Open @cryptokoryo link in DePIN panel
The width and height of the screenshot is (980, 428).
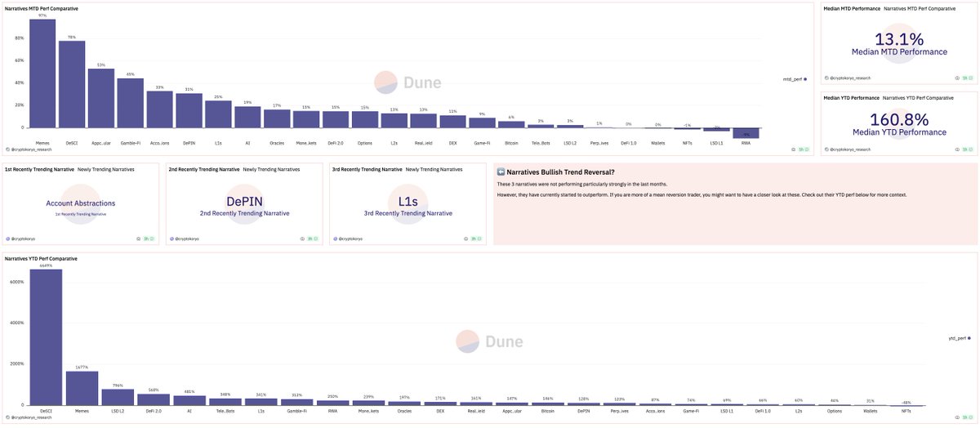[x=185, y=239]
